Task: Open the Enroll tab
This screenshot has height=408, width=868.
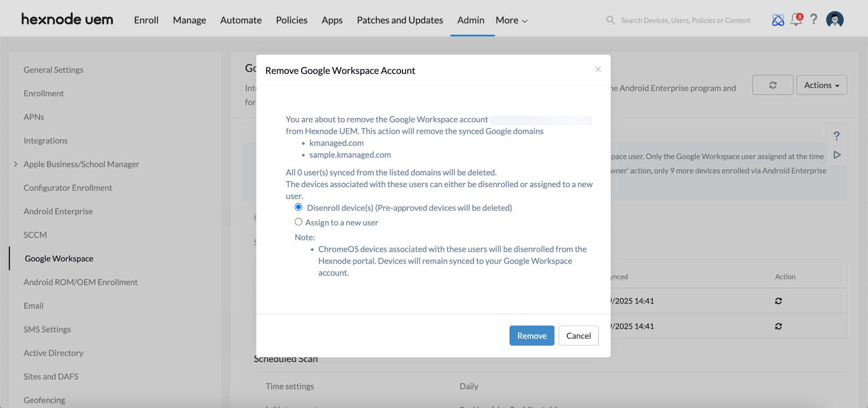Action: click(146, 20)
